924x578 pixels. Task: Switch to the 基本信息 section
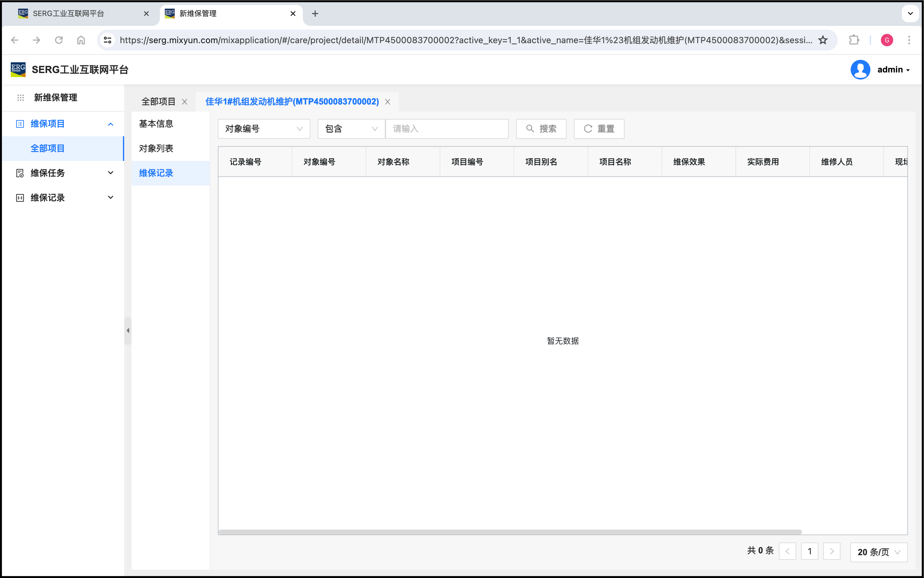156,124
